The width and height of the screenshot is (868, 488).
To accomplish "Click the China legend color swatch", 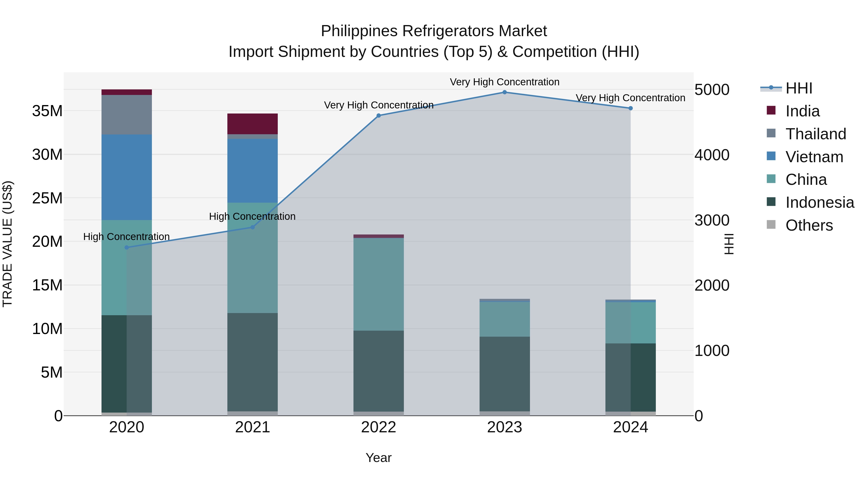I will (x=771, y=179).
